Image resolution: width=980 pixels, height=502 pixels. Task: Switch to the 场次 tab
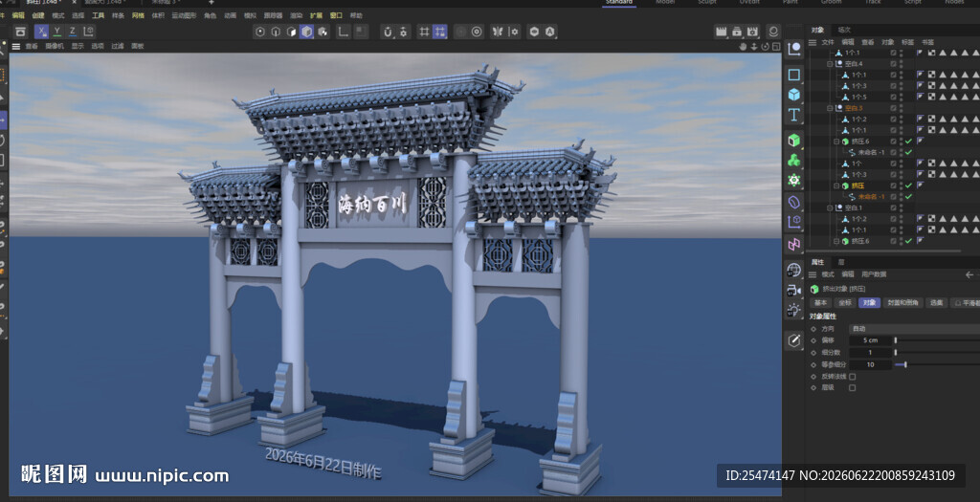point(844,30)
